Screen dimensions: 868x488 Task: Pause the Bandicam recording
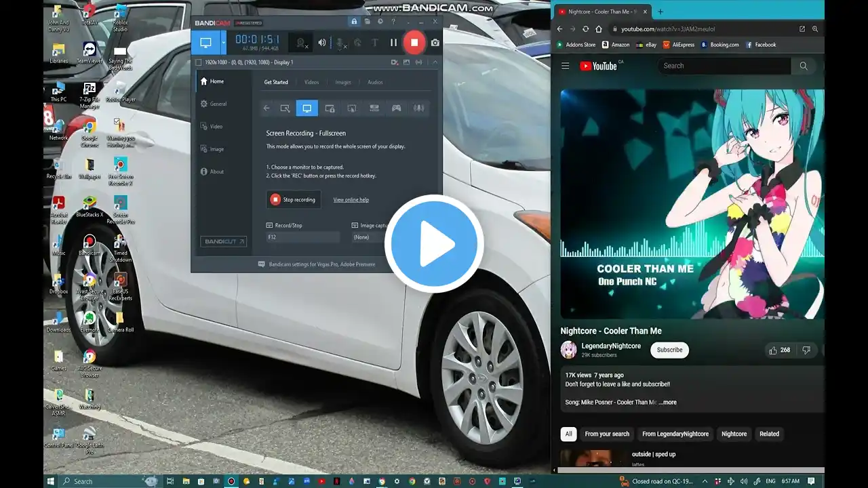click(x=393, y=43)
